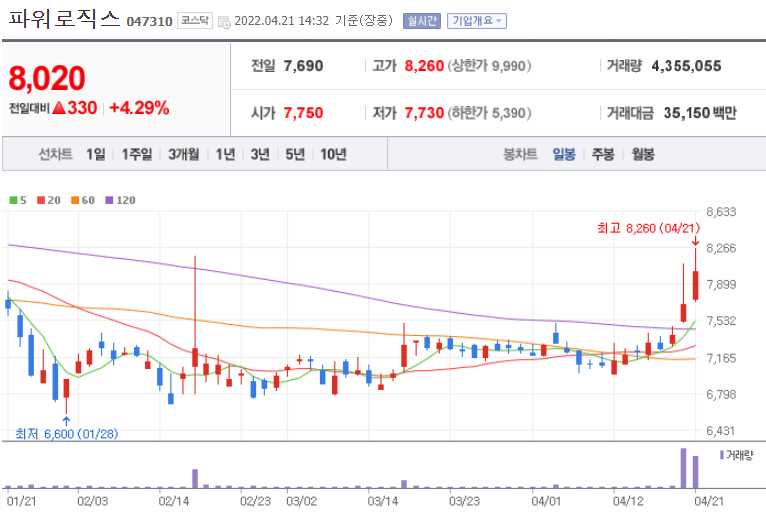Image resolution: width=766 pixels, height=518 pixels.
Task: Click the 코스닥 market badge
Action: 195,21
